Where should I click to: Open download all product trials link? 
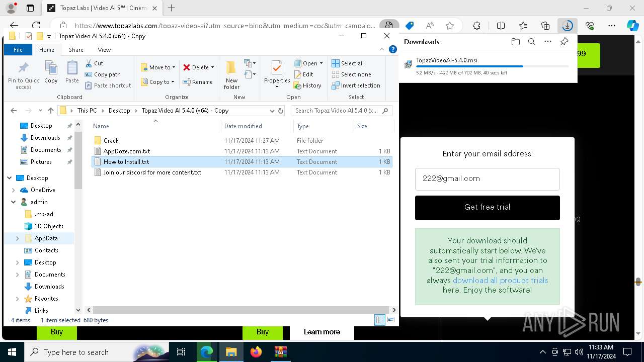click(x=500, y=280)
